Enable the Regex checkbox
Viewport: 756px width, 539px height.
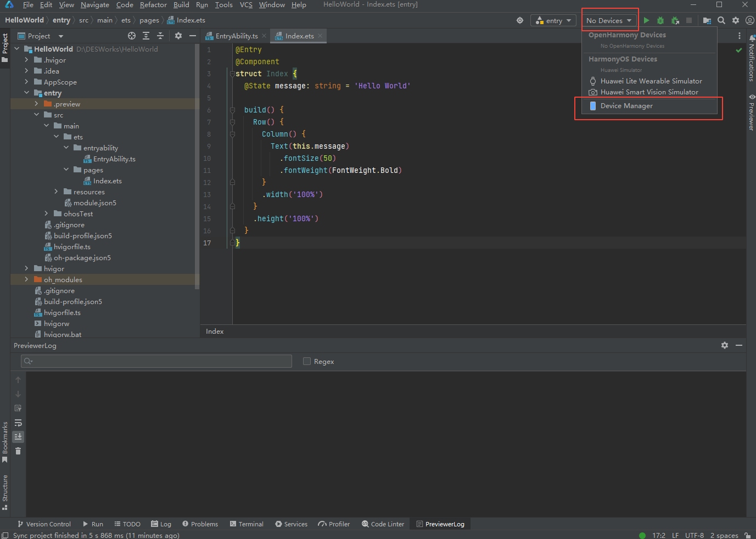pyautogui.click(x=307, y=361)
